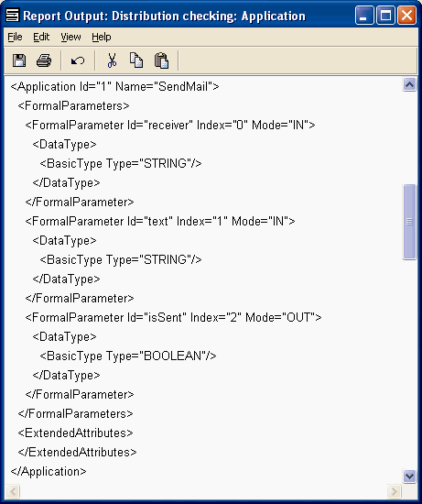Click the Undo arrow icon
The width and height of the screenshot is (422, 504).
tap(78, 60)
